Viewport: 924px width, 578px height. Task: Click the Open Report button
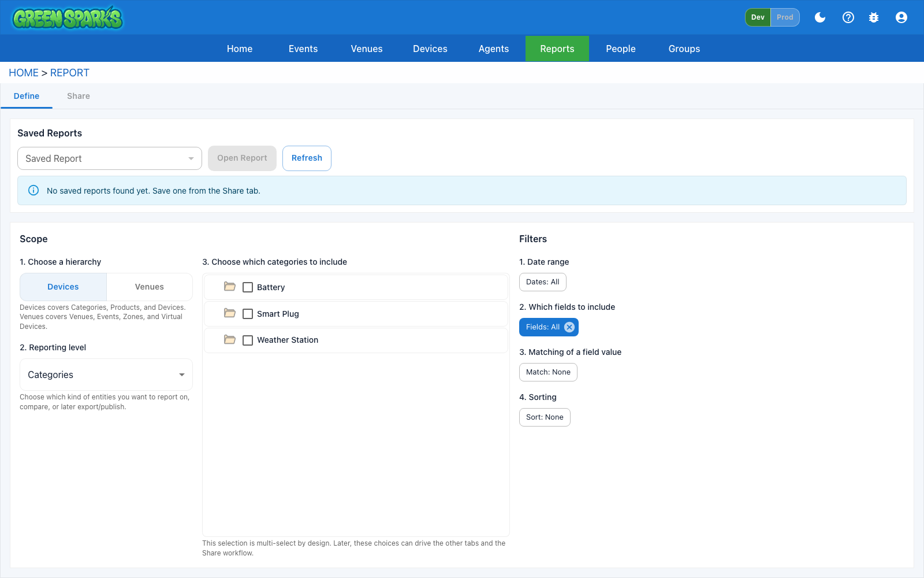pos(242,158)
